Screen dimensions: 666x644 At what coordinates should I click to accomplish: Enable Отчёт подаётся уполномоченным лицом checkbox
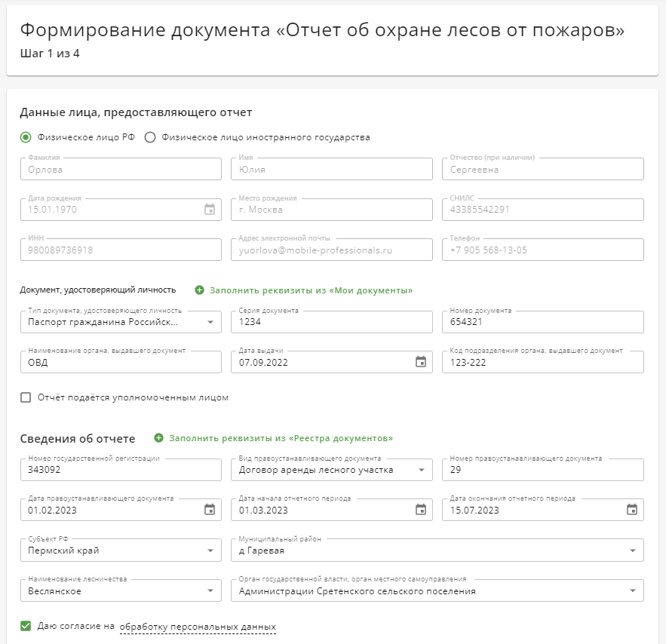(26, 397)
